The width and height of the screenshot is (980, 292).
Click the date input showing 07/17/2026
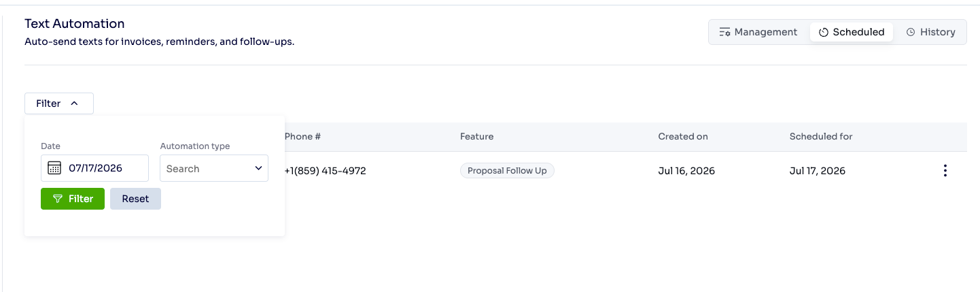click(x=94, y=168)
